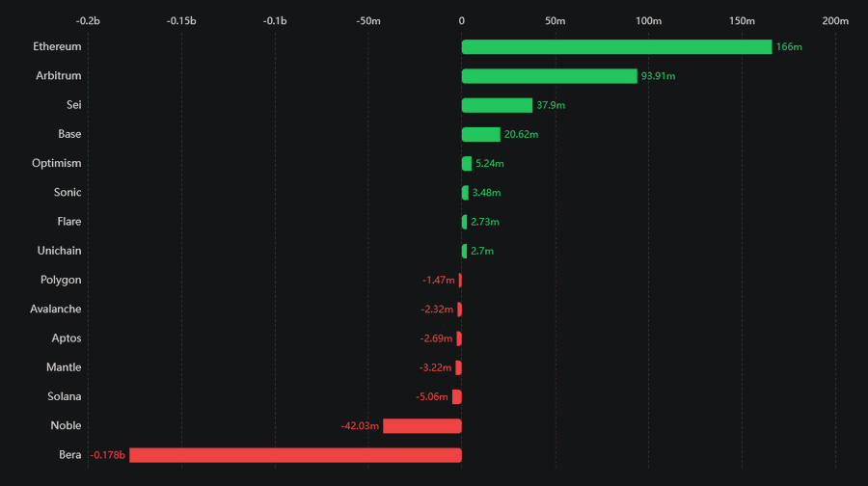Click the Mantle chain label
This screenshot has width=868, height=486.
64,367
